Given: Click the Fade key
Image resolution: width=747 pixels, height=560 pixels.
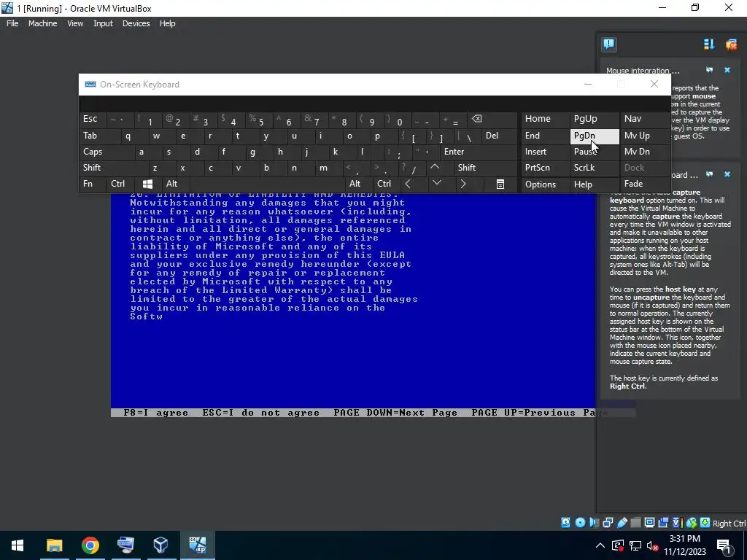Looking at the screenshot, I should point(645,184).
